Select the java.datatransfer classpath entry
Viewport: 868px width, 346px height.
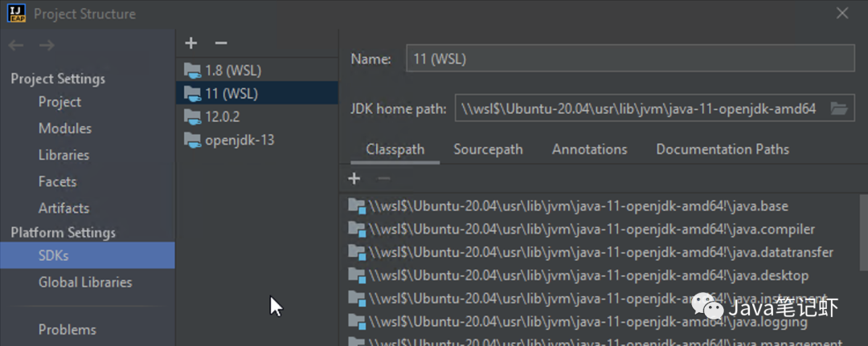(602, 253)
